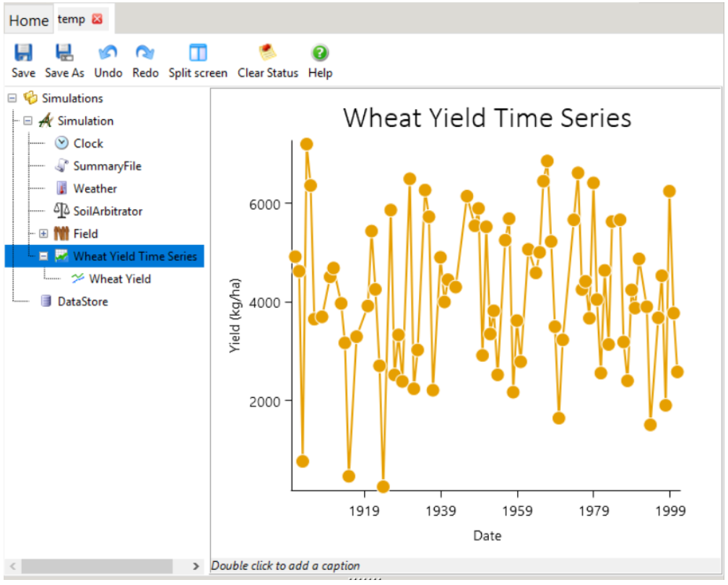Screen dimensions: 728x585
Task: Click the 1919 x-axis tick label
Action: point(364,511)
